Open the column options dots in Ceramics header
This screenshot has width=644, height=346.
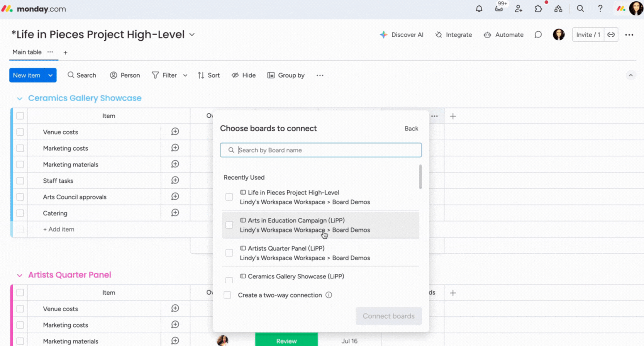point(434,116)
